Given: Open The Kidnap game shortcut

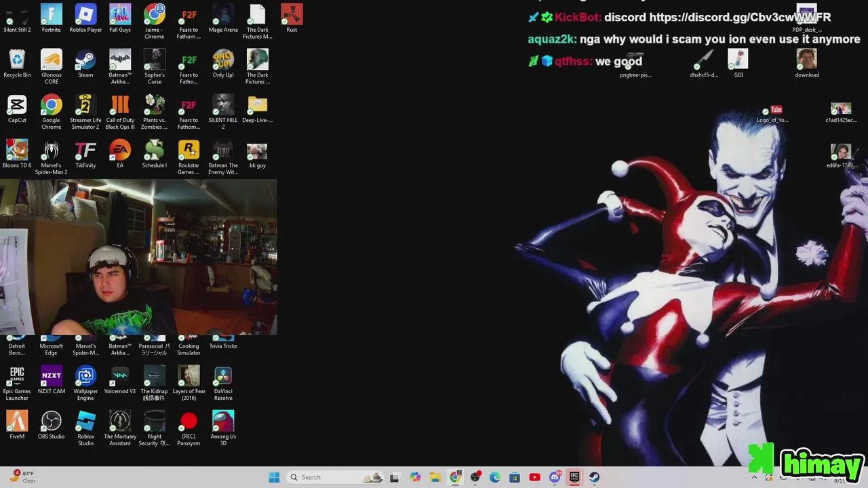Looking at the screenshot, I should [155, 384].
